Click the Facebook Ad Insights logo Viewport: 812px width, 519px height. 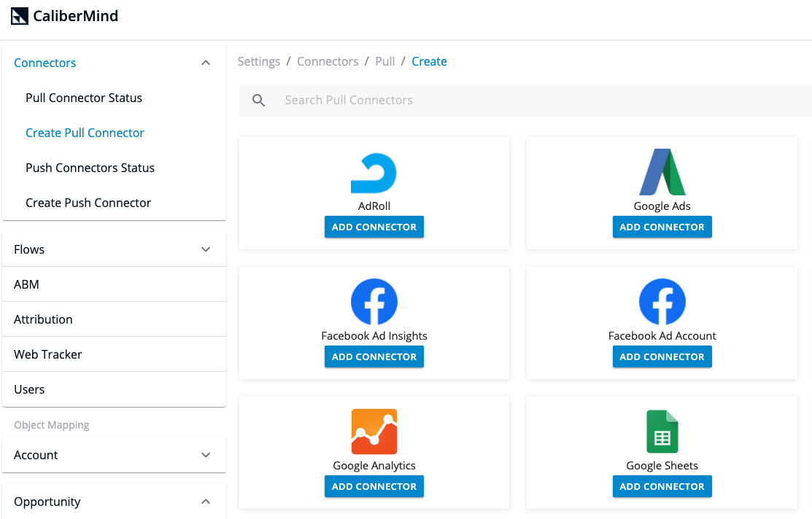tap(374, 302)
